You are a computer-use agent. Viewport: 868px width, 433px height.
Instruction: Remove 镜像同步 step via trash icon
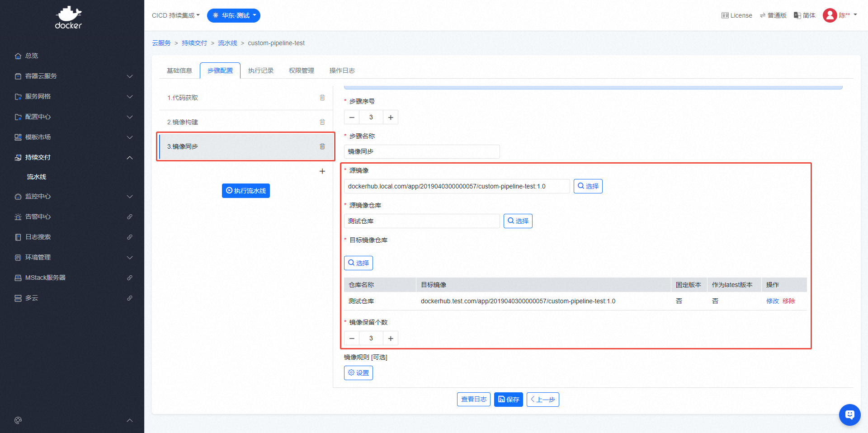pyautogui.click(x=322, y=146)
